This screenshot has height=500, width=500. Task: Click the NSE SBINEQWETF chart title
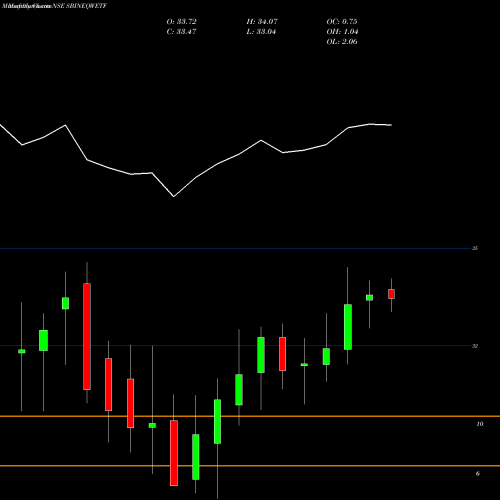click(79, 6)
